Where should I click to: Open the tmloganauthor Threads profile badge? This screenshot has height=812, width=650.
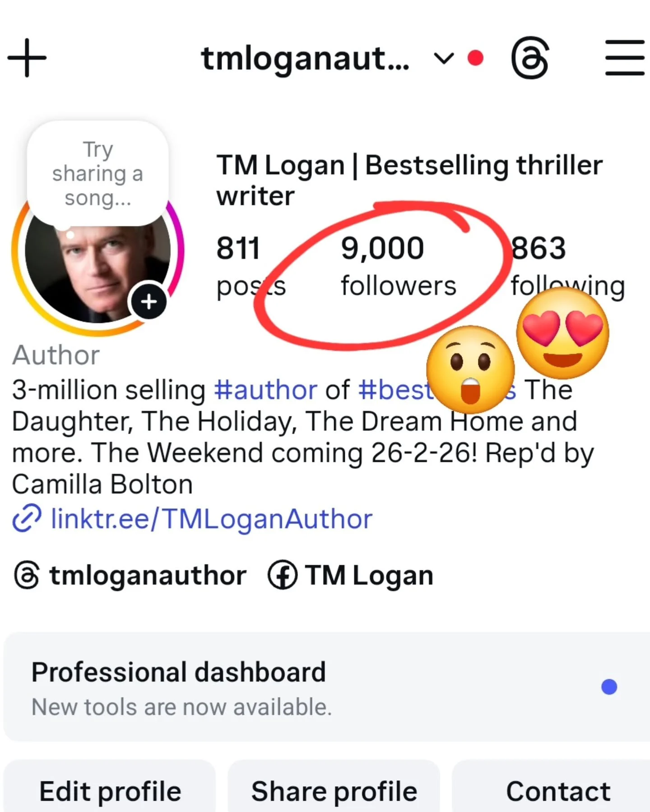click(x=130, y=576)
